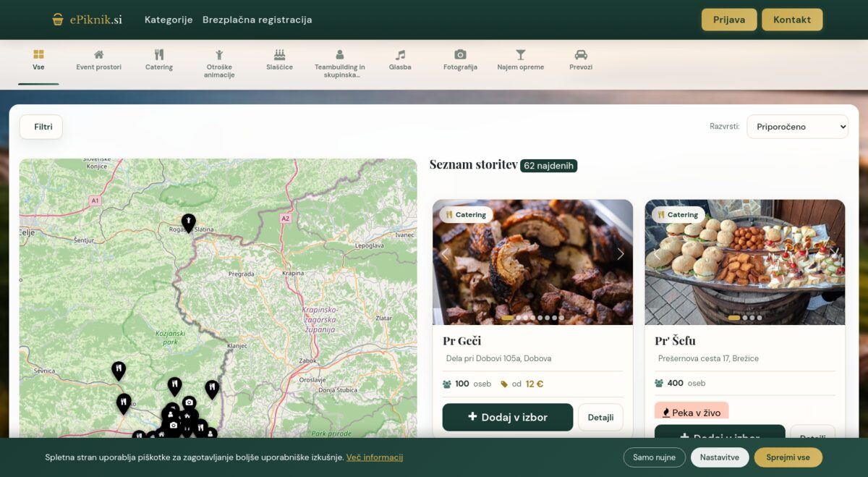Click address Dela pri Dobovi 105a, Dobova
This screenshot has width=868, height=477.
click(x=498, y=358)
